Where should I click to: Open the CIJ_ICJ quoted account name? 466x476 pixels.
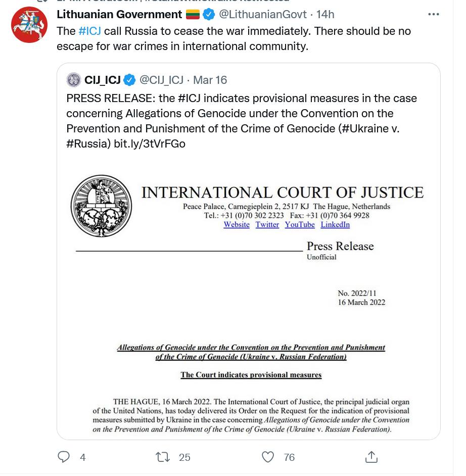[103, 80]
